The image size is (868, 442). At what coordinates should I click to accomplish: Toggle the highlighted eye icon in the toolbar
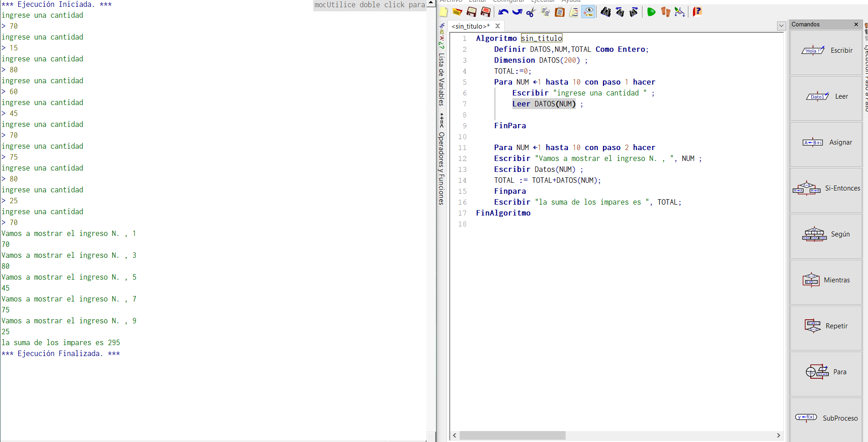point(588,12)
